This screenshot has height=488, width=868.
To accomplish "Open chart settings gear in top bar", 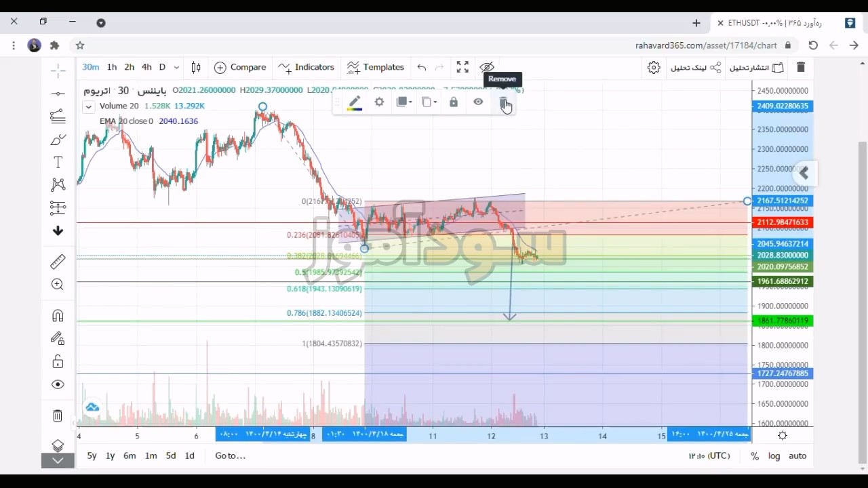I will point(654,67).
